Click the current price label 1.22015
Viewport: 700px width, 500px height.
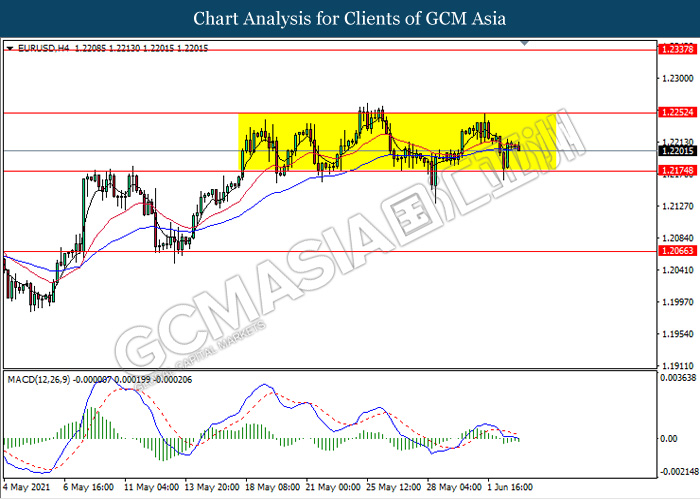677,151
